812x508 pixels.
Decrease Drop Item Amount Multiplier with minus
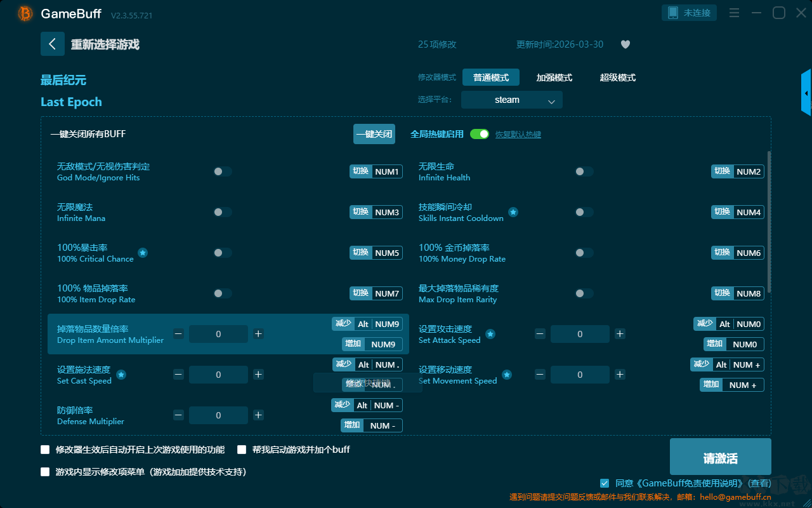click(x=178, y=334)
